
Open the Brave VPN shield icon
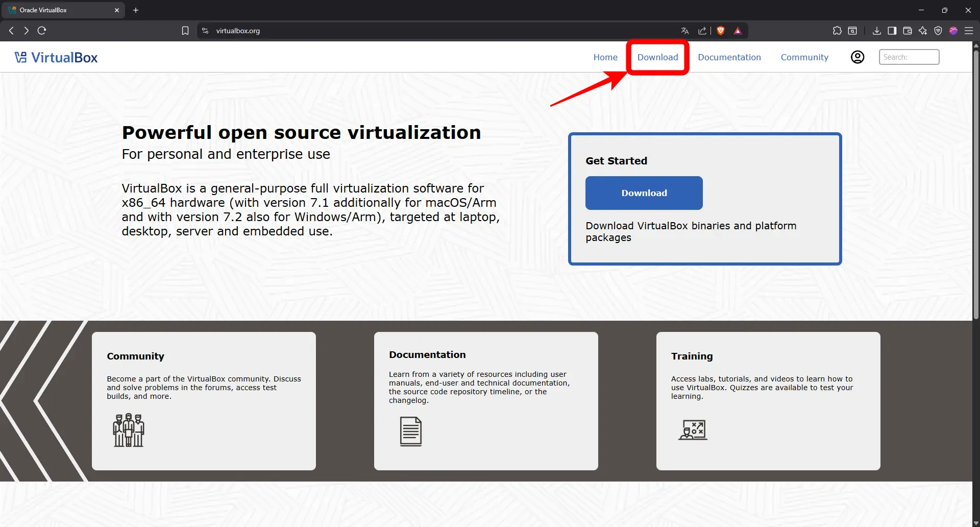tap(938, 31)
